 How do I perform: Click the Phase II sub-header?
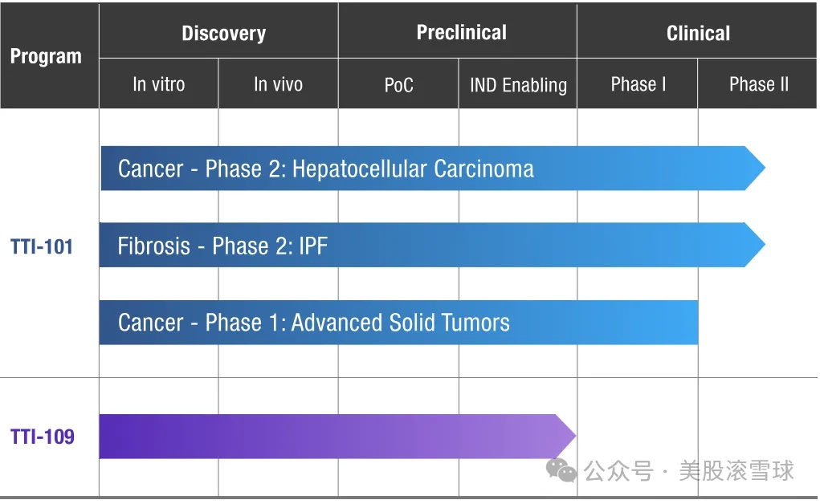pos(758,84)
